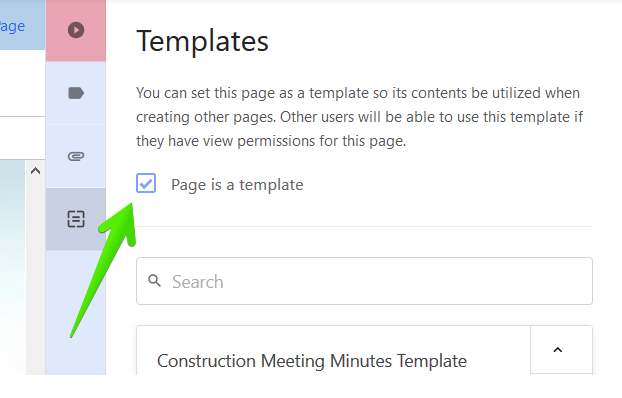Select the Construction Meeting Minutes Template title
Image resolution: width=622 pixels, height=398 pixels.
click(312, 361)
